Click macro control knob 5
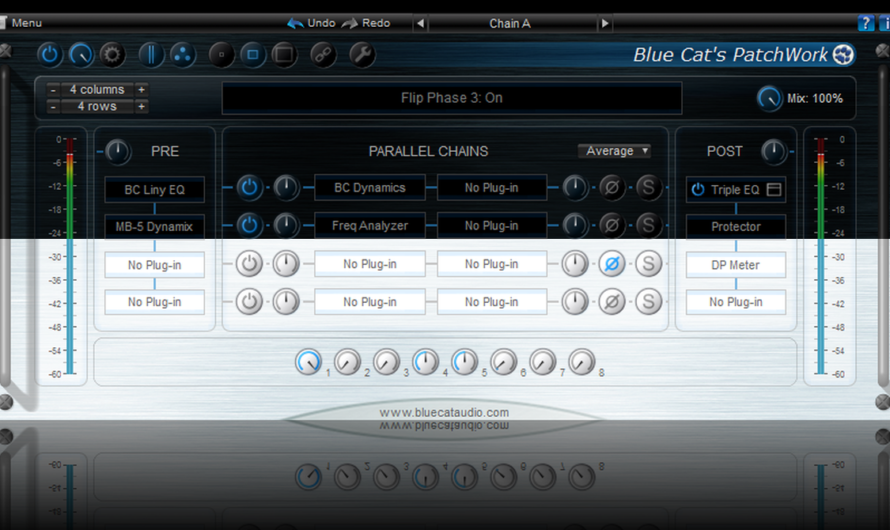This screenshot has width=890, height=530. tap(465, 362)
